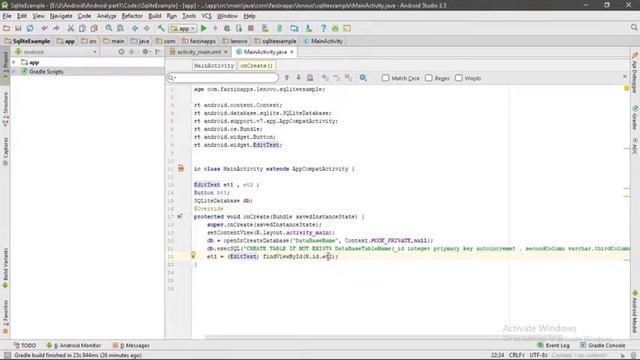Toggle the Match Case checkbox

tap(385, 78)
